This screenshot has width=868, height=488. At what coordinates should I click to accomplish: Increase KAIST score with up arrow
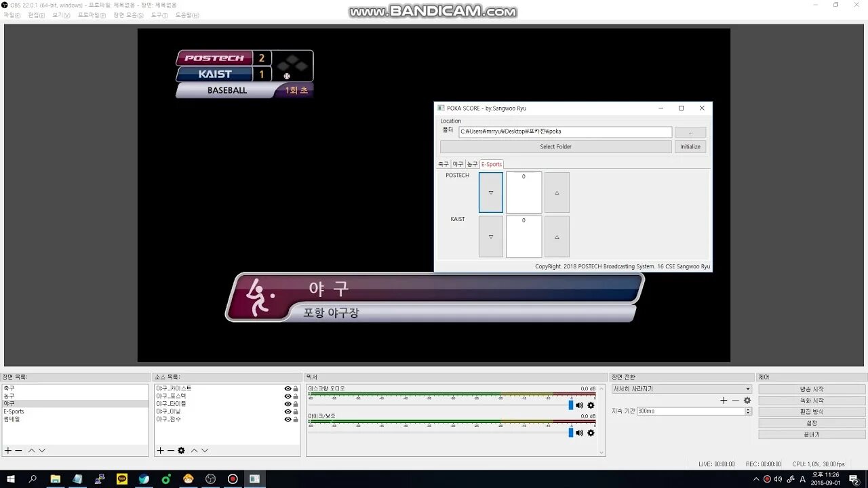coord(557,237)
